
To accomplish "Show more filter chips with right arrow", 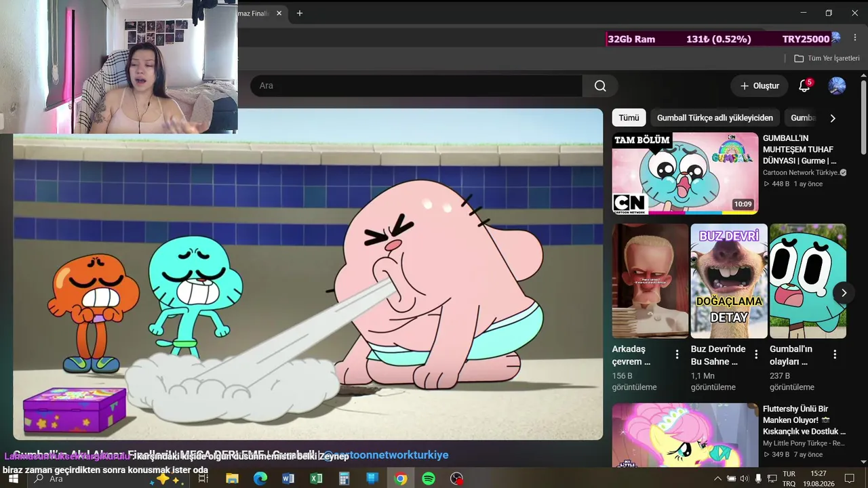I will [x=833, y=118].
